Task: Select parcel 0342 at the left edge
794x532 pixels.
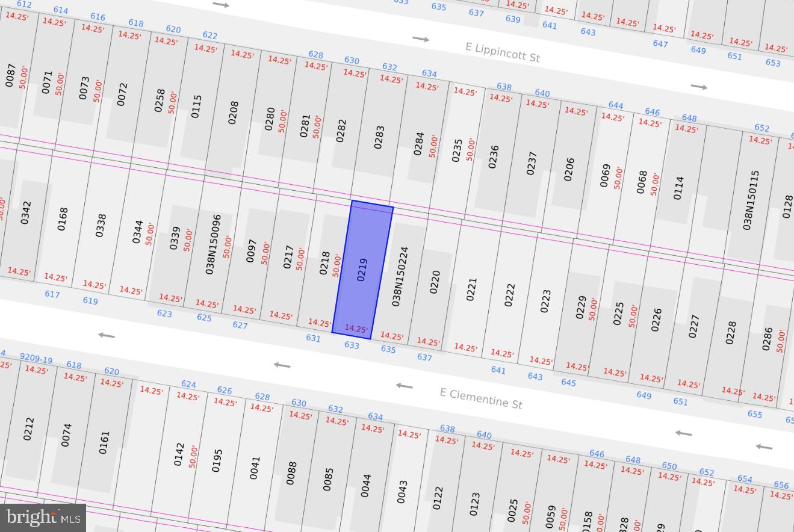Action: click(x=25, y=212)
